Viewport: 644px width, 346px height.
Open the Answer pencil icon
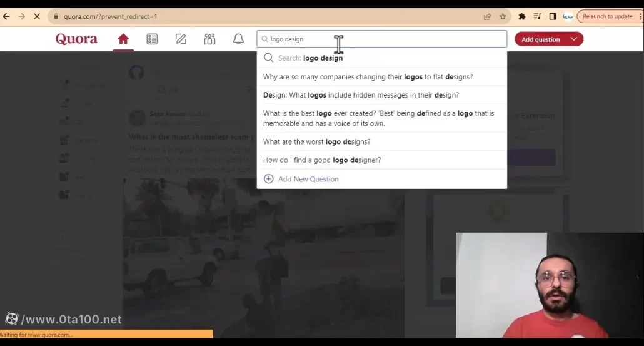[x=181, y=39]
